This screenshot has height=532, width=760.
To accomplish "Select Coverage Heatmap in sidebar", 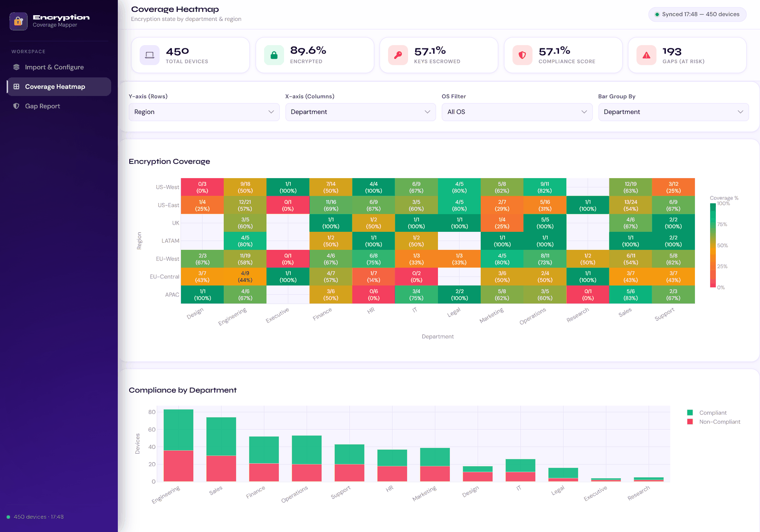I will pyautogui.click(x=59, y=86).
